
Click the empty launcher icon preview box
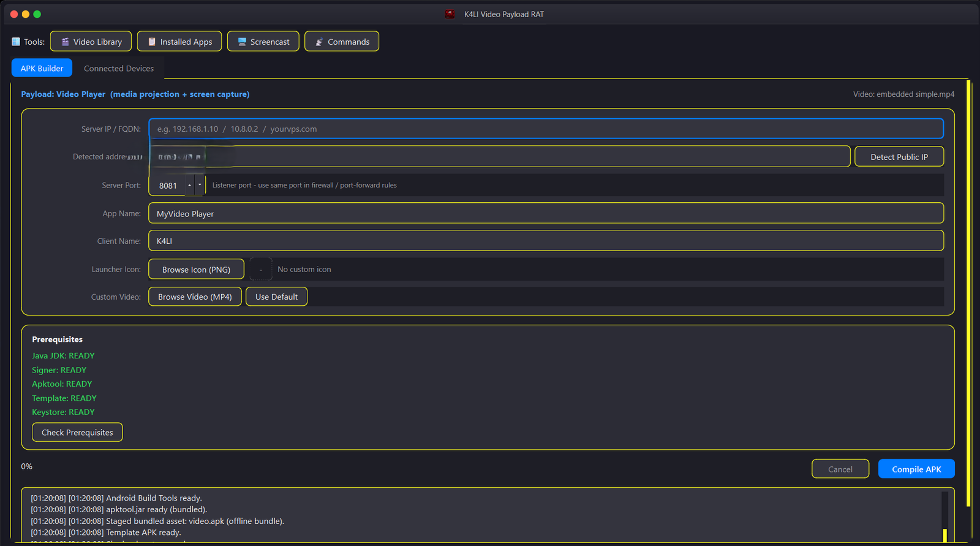click(x=261, y=270)
